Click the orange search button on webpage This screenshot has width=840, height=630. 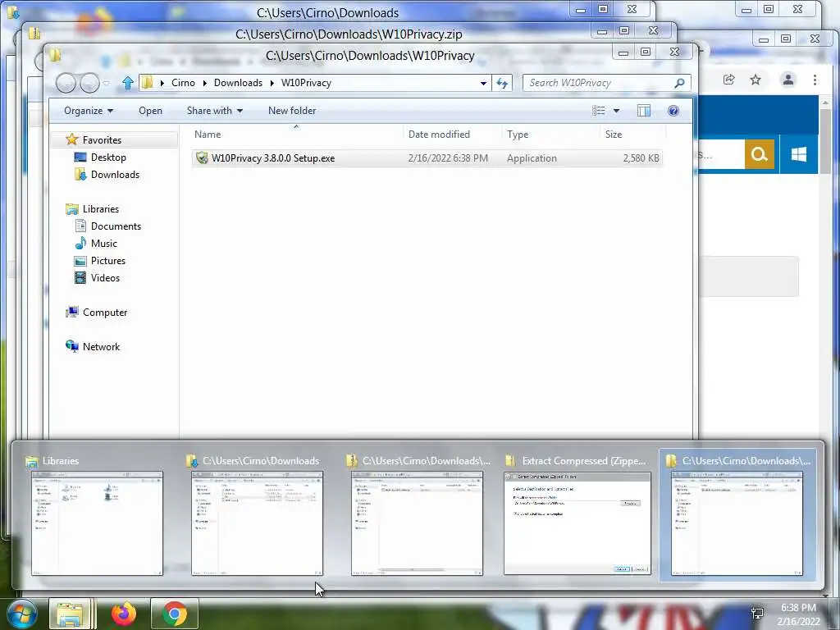click(759, 154)
